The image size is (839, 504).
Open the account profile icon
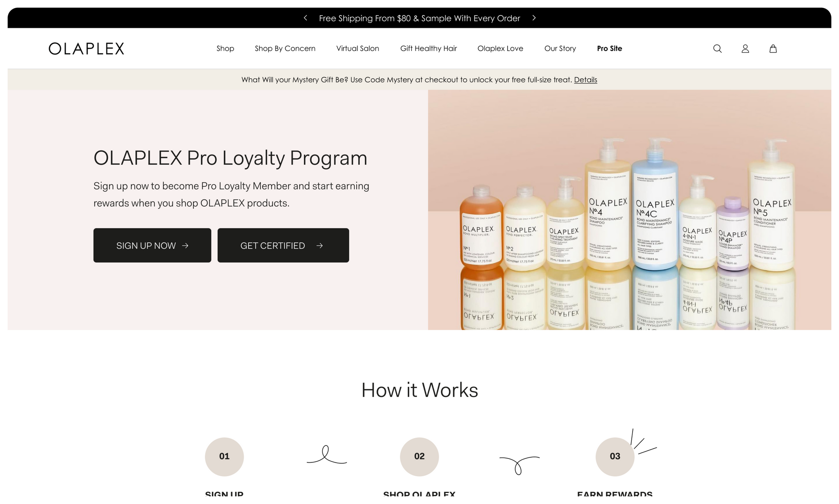point(745,49)
